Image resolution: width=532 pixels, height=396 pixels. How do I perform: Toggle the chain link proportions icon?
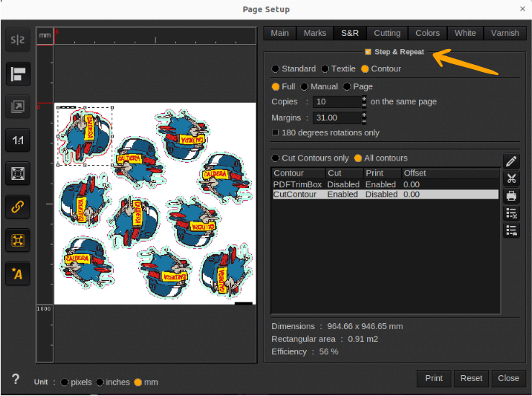click(x=17, y=207)
